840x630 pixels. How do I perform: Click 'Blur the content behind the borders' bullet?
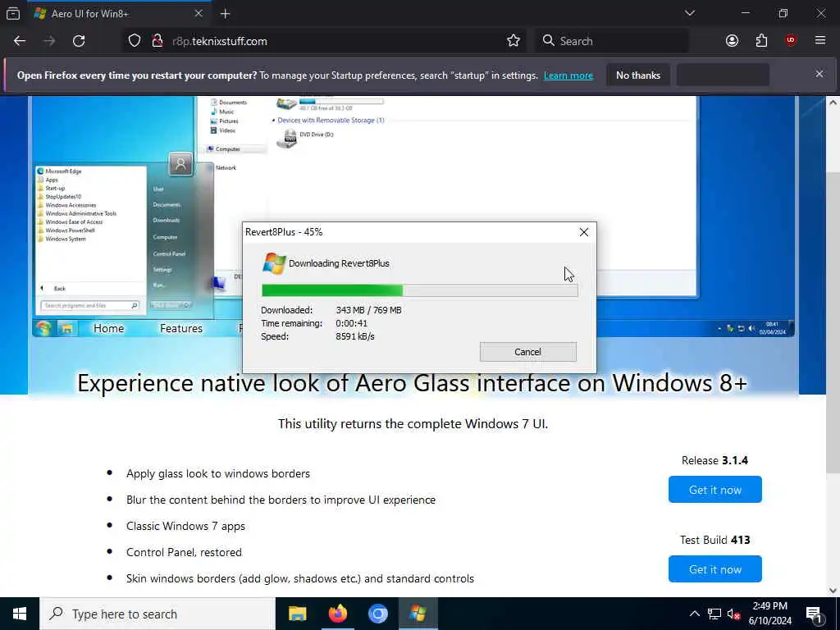[x=281, y=500]
